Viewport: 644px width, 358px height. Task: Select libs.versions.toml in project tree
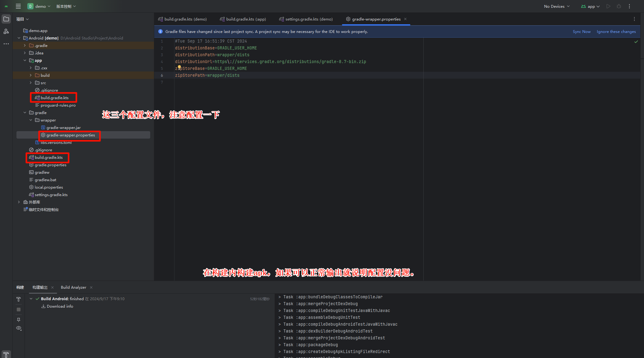click(x=56, y=143)
